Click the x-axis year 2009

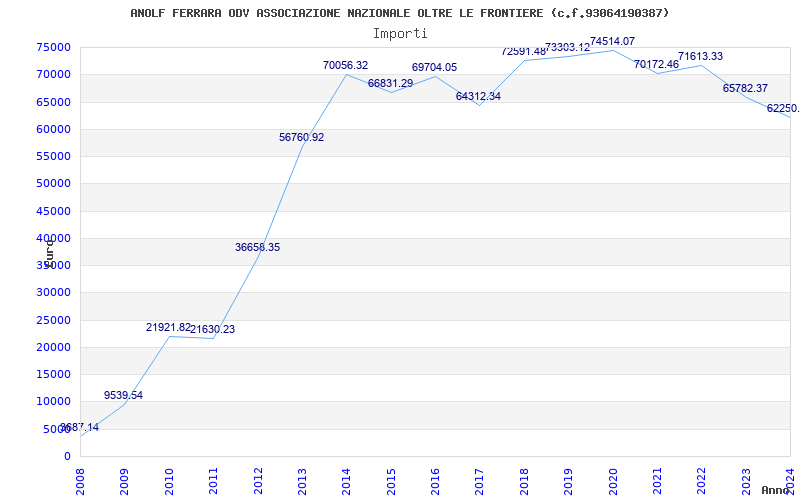124,481
